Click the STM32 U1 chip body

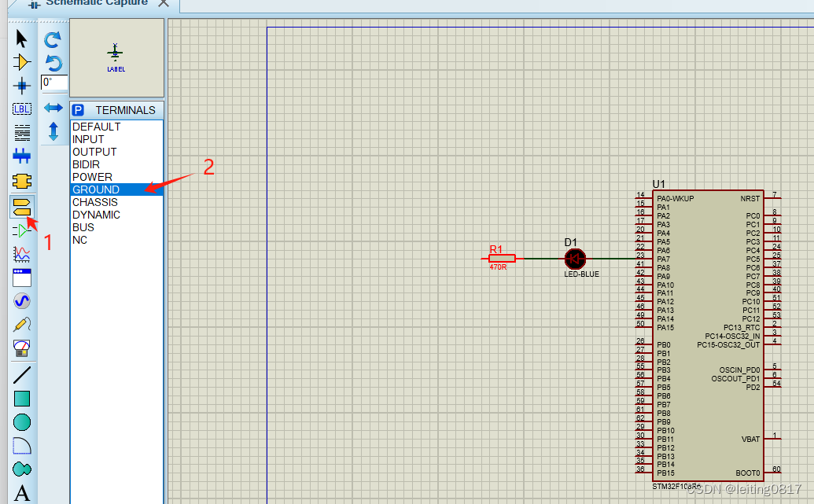708,335
